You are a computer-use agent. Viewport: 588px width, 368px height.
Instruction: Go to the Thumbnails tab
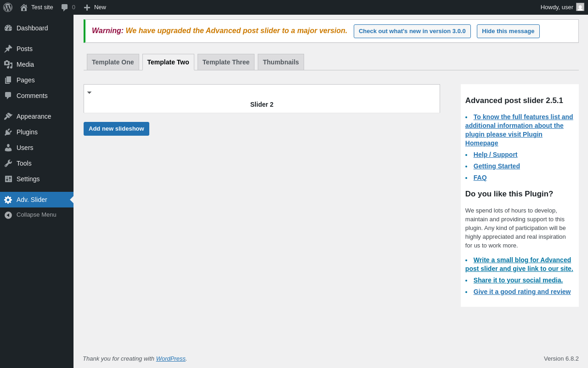coord(281,62)
